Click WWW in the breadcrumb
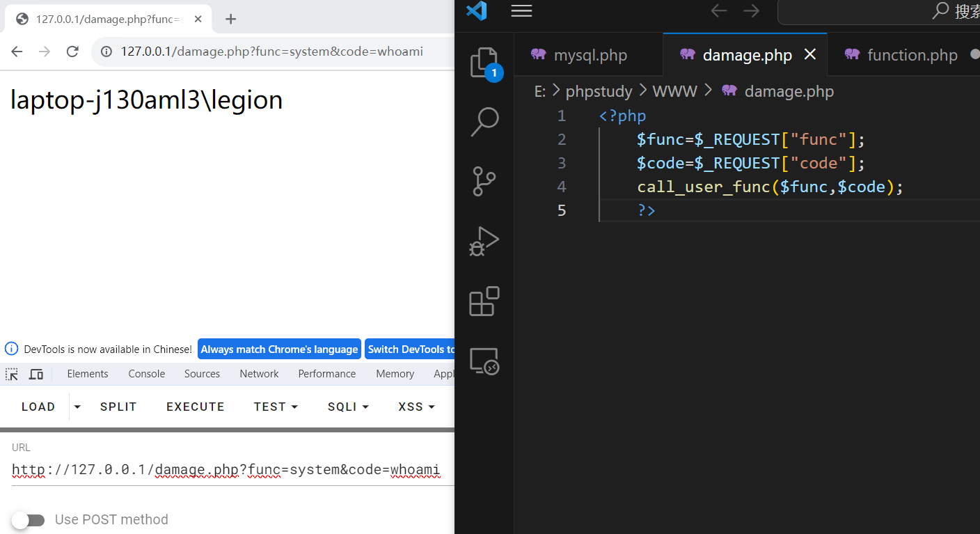Image resolution: width=980 pixels, height=534 pixels. tap(675, 91)
